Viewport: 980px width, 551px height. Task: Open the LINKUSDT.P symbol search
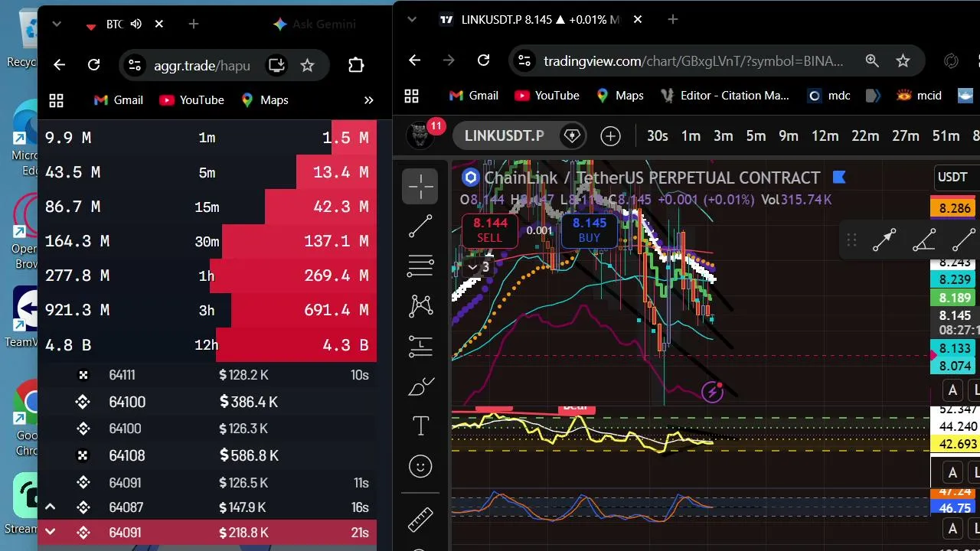pos(505,136)
